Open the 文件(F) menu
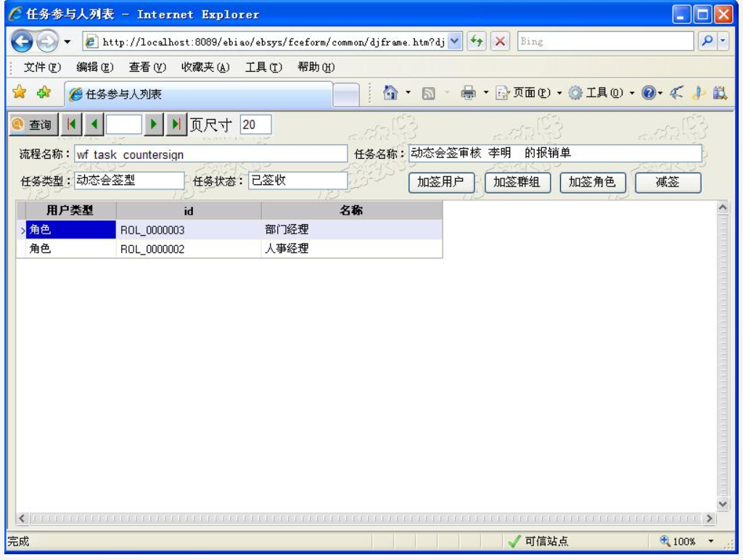Image resolution: width=743 pixels, height=560 pixels. 42,67
